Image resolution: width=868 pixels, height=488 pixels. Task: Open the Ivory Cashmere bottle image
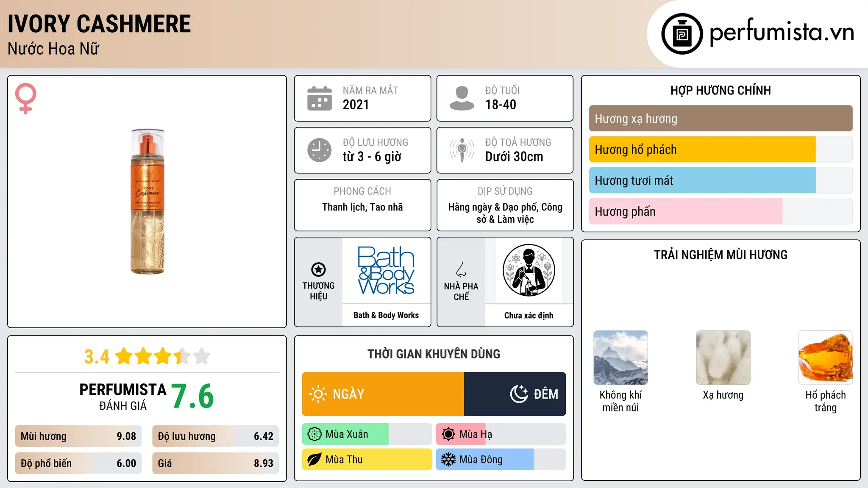(x=147, y=202)
